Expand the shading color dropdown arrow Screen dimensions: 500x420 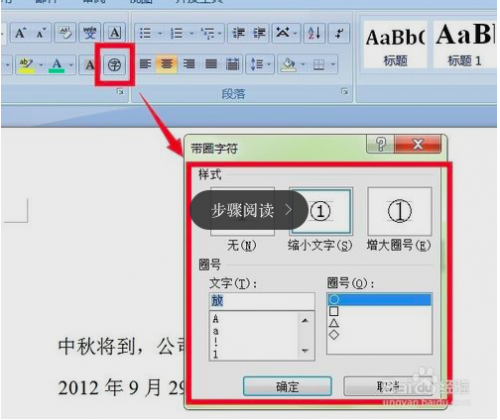(302, 64)
